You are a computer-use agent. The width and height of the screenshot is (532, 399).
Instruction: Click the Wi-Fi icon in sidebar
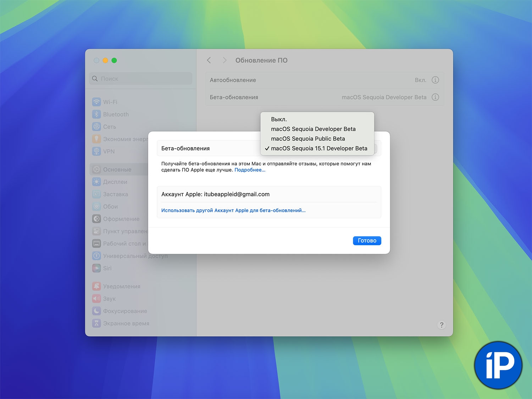(x=96, y=102)
